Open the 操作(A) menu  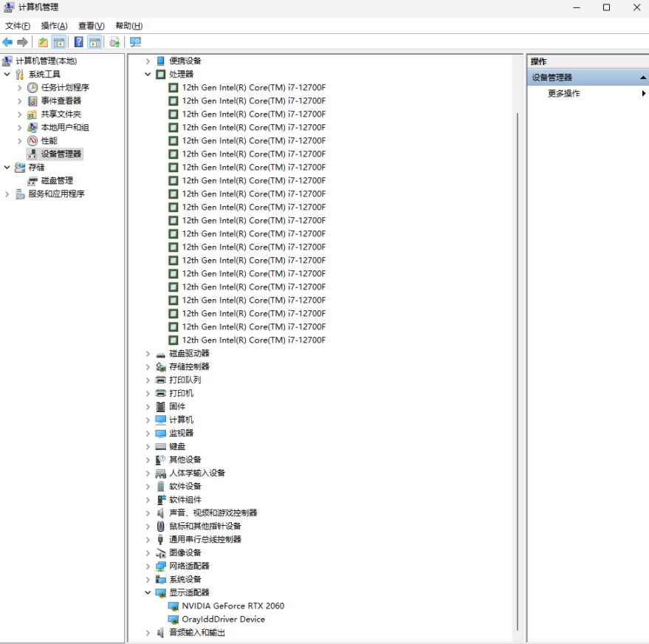tap(54, 26)
